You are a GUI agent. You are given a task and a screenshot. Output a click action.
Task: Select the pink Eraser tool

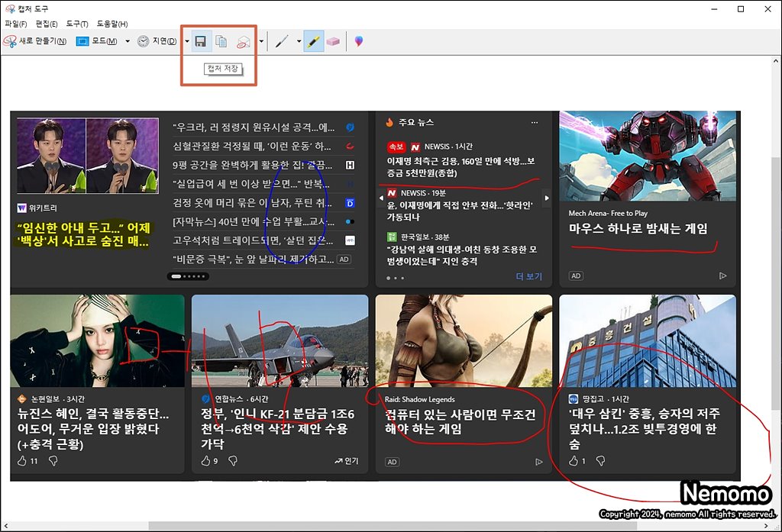[333, 41]
